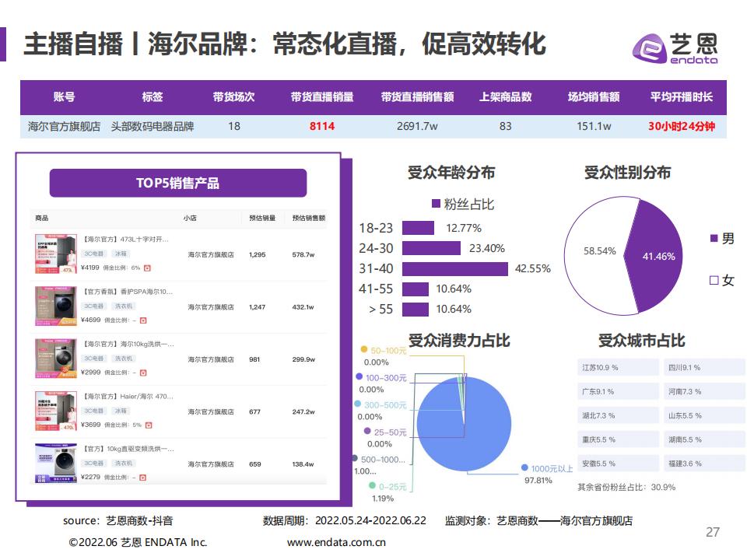Select the 578.7w estimated sales value
This screenshot has width=747, height=560.
click(303, 255)
